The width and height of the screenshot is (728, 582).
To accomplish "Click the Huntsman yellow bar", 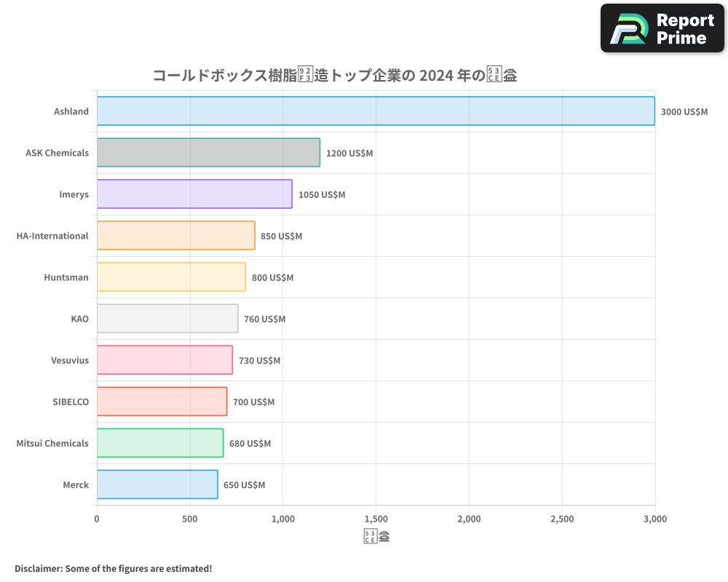I will [x=170, y=277].
